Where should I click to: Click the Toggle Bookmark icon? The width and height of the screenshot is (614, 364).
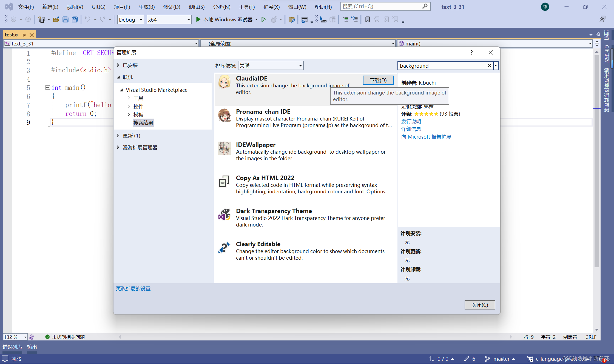click(x=367, y=19)
